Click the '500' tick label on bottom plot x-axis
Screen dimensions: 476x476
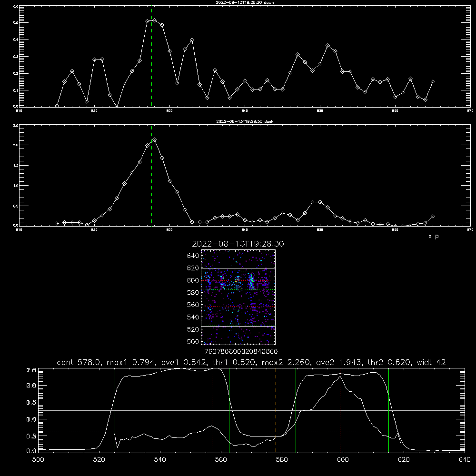coord(38,460)
